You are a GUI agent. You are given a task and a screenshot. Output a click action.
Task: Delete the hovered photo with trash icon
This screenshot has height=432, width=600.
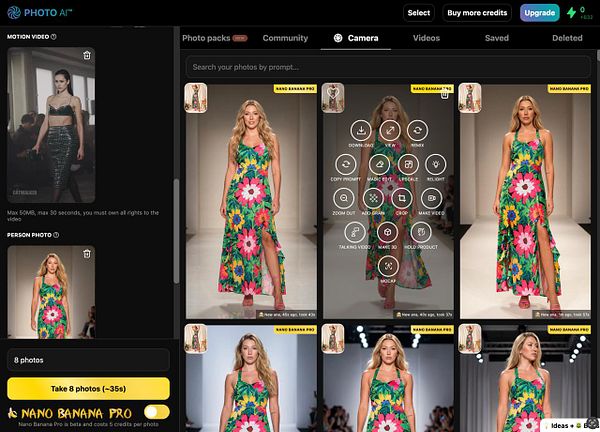(444, 94)
